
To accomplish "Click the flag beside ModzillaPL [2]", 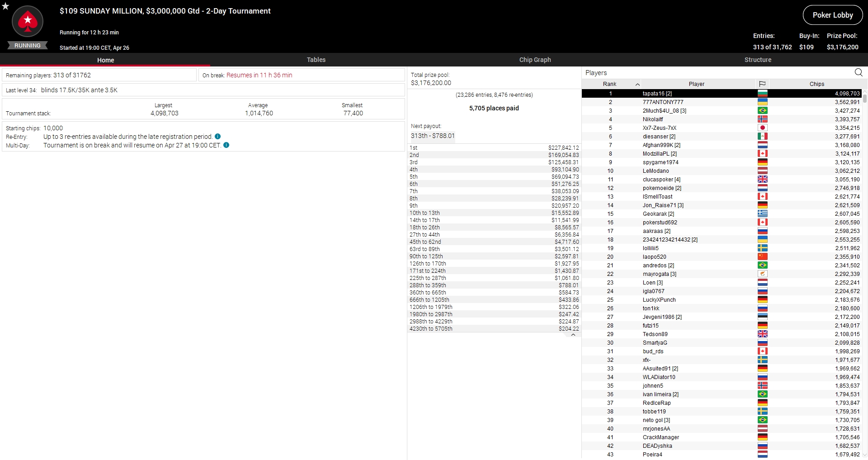I will point(763,154).
